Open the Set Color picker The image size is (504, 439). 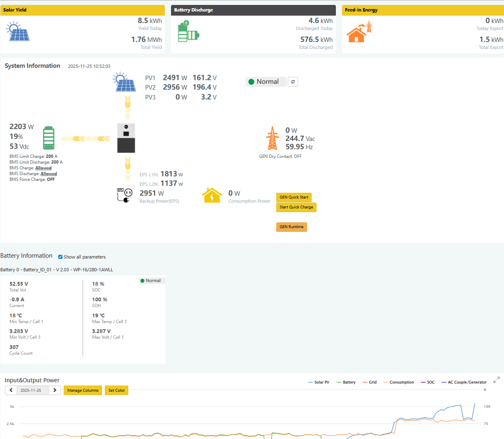[116, 390]
